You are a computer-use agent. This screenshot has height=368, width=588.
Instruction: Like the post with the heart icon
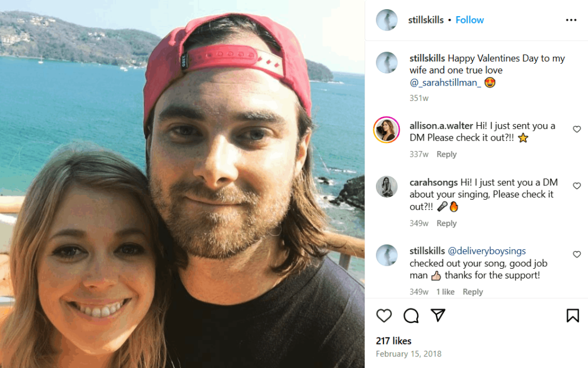coord(384,316)
